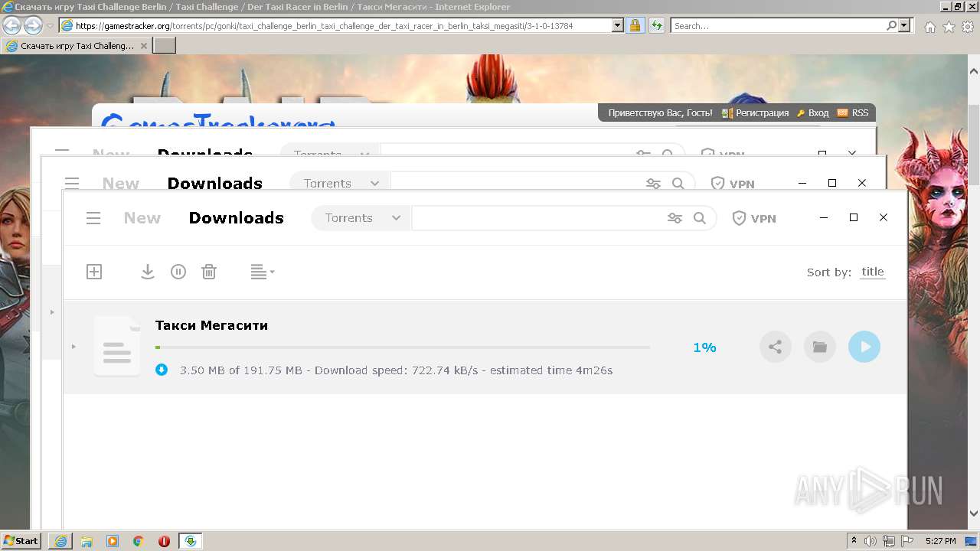
Task: Show hidden system tray icons
Action: 854,541
